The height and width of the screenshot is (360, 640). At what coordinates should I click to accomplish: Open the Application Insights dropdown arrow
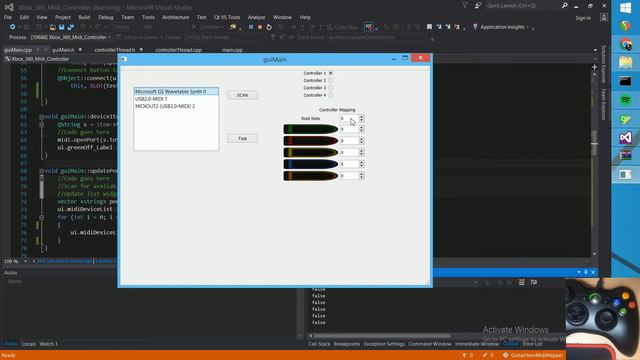point(527,27)
